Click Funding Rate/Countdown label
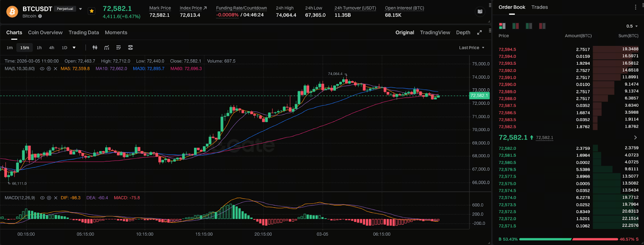Image resolution: width=644 pixels, height=245 pixels. pyautogui.click(x=242, y=8)
